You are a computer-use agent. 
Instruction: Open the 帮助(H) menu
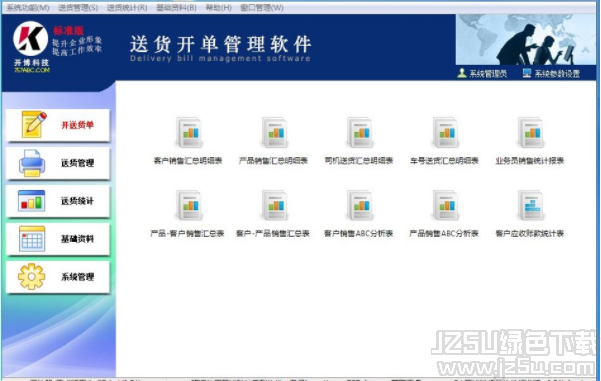(x=218, y=8)
